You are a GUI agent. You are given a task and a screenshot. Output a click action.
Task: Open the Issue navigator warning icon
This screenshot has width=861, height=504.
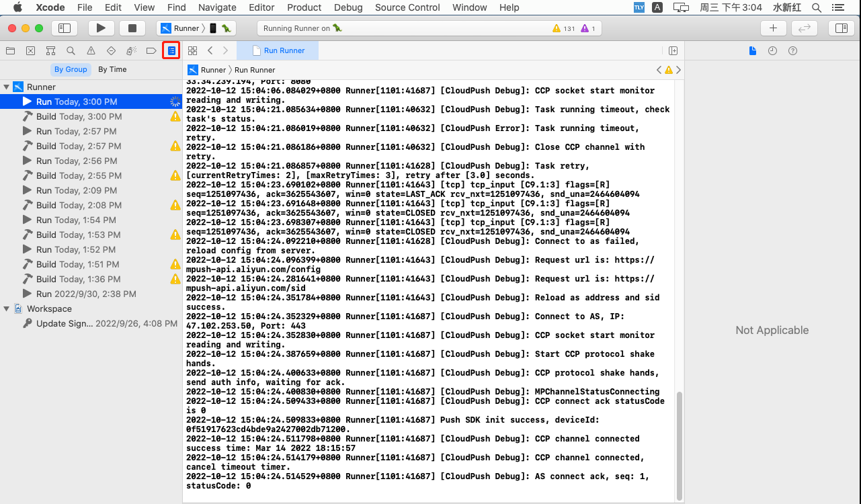point(91,50)
